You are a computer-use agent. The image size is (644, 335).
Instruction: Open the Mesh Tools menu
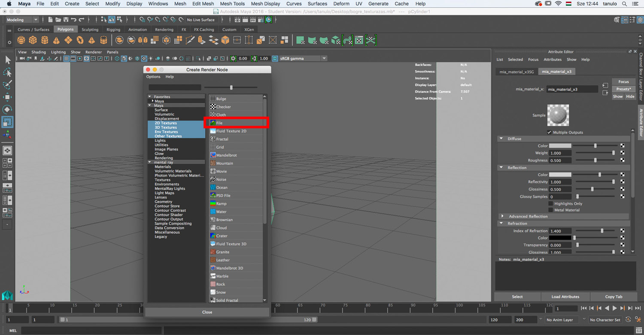[232, 4]
